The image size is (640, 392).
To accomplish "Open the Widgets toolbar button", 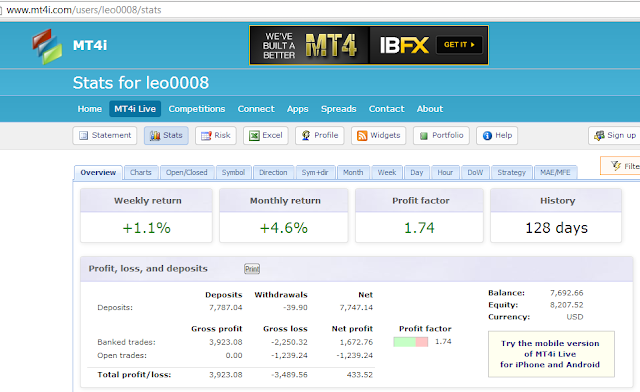I will pyautogui.click(x=378, y=135).
